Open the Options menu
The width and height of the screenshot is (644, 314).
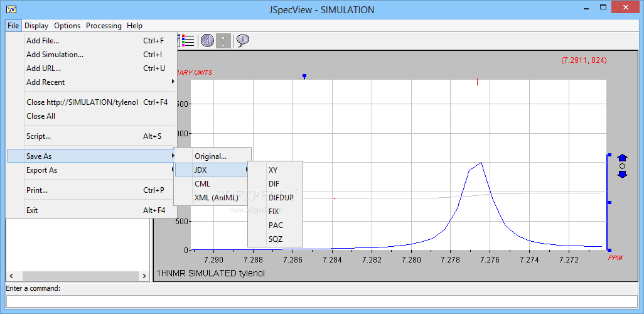pos(67,26)
